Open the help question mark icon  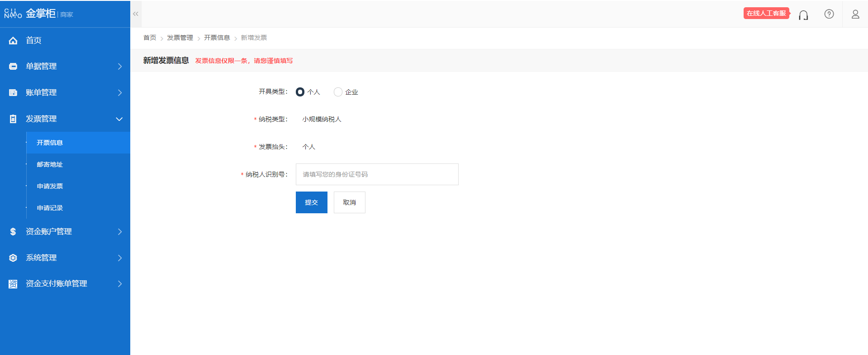(829, 14)
